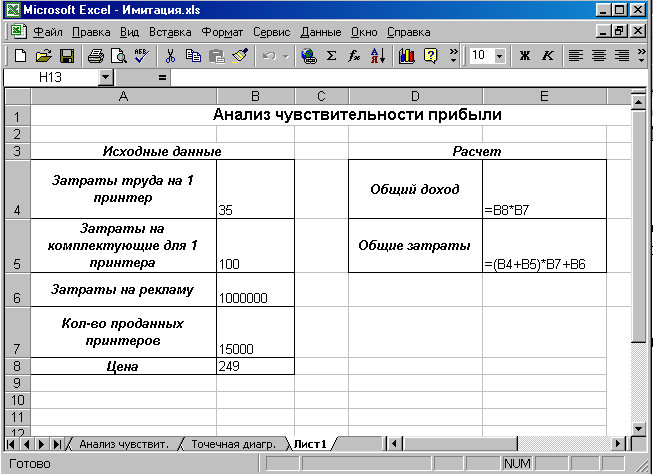Image resolution: width=653 pixels, height=474 pixels.
Task: Click the horizontal scrollbar left arrow
Action: point(394,444)
